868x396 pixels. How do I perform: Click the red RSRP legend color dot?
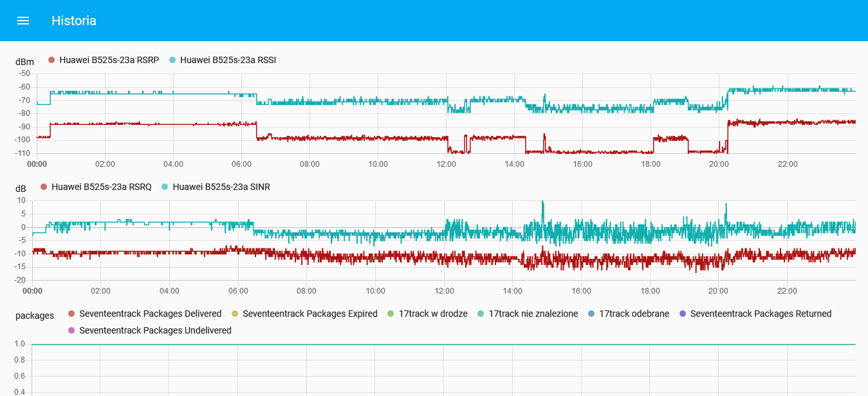[51, 60]
